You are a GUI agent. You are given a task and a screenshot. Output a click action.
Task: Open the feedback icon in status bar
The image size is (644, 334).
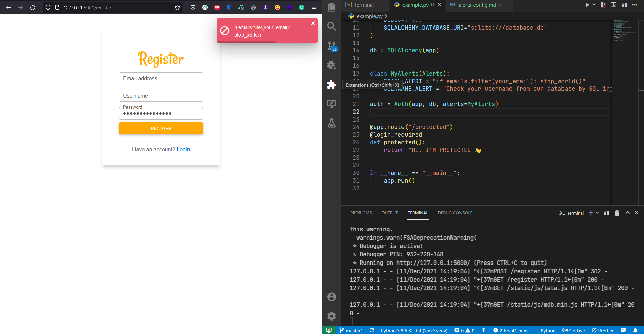(623, 330)
